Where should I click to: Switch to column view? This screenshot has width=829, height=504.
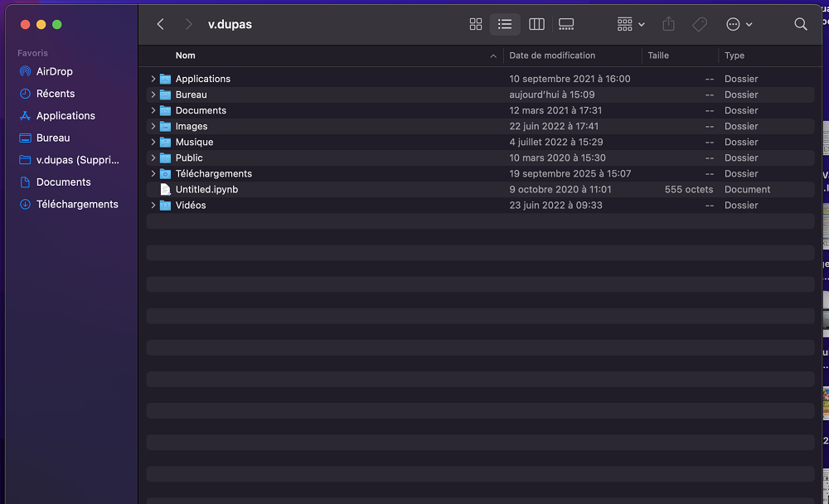pos(536,24)
